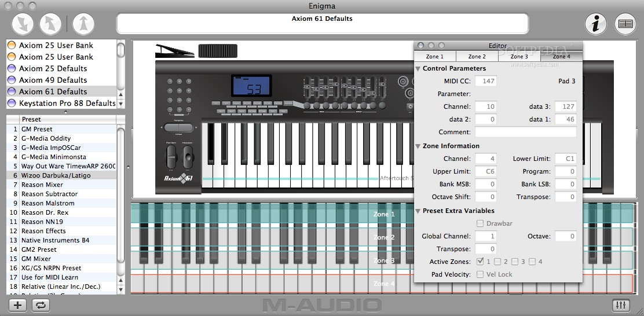Click the Lower Limit field

(x=566, y=159)
